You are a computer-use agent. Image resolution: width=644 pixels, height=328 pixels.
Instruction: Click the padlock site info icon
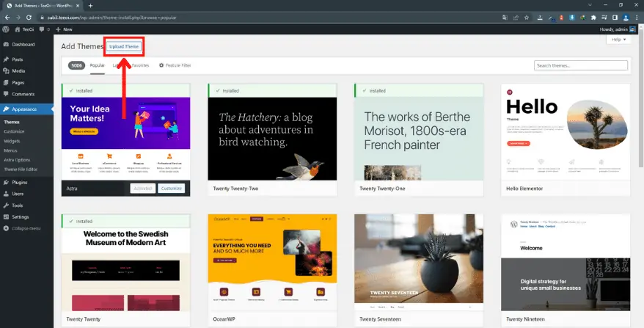(42, 18)
